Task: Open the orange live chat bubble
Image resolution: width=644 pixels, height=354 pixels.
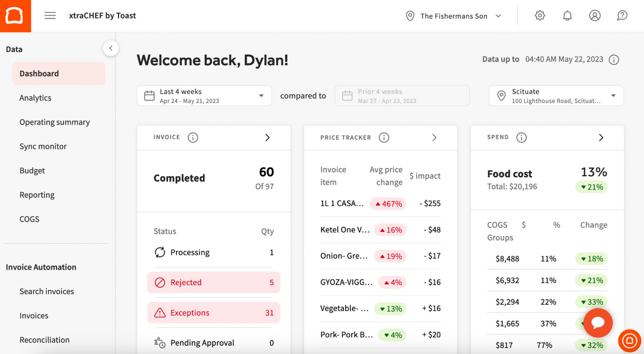Action: [598, 322]
